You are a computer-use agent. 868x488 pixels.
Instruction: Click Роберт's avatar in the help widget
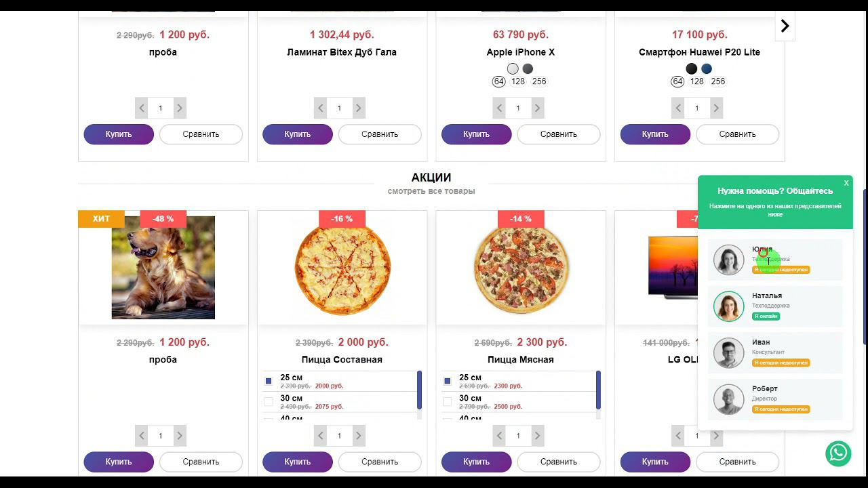(x=729, y=400)
